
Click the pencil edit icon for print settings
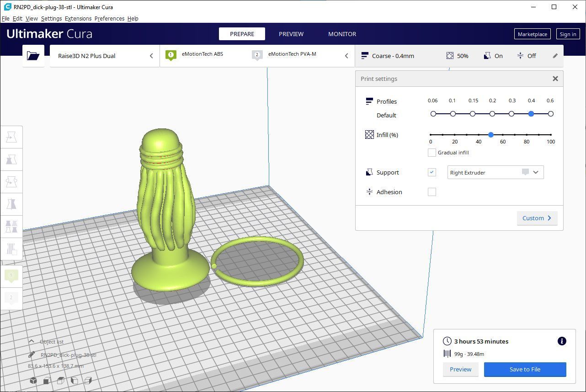click(555, 56)
